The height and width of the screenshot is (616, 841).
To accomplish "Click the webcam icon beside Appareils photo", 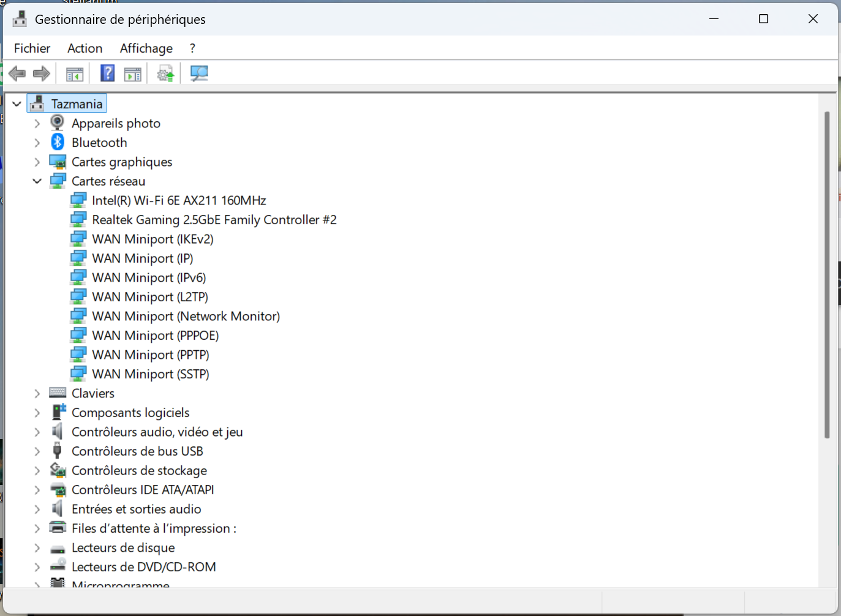I will tap(58, 123).
